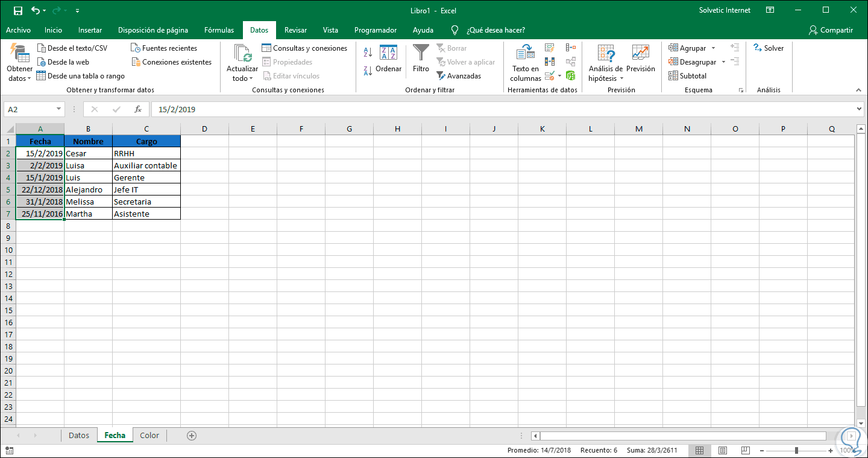Open the Solver analysis tool
Screen dimensions: 868x458
pos(769,48)
